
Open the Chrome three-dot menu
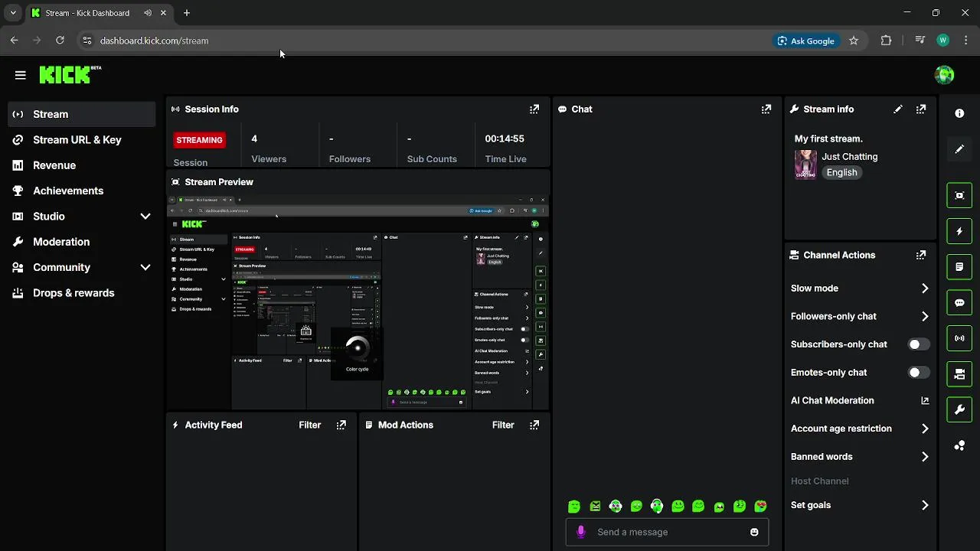(966, 41)
